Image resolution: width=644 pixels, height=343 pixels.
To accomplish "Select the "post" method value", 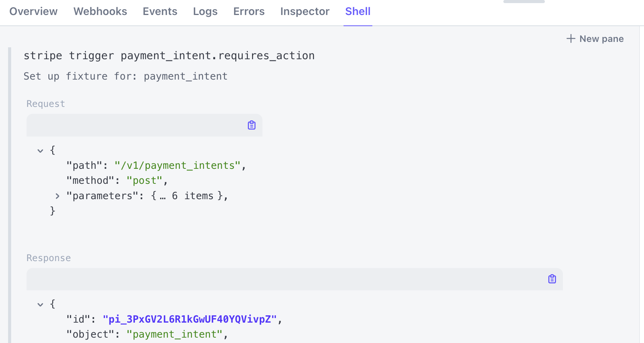I will 144,181.
